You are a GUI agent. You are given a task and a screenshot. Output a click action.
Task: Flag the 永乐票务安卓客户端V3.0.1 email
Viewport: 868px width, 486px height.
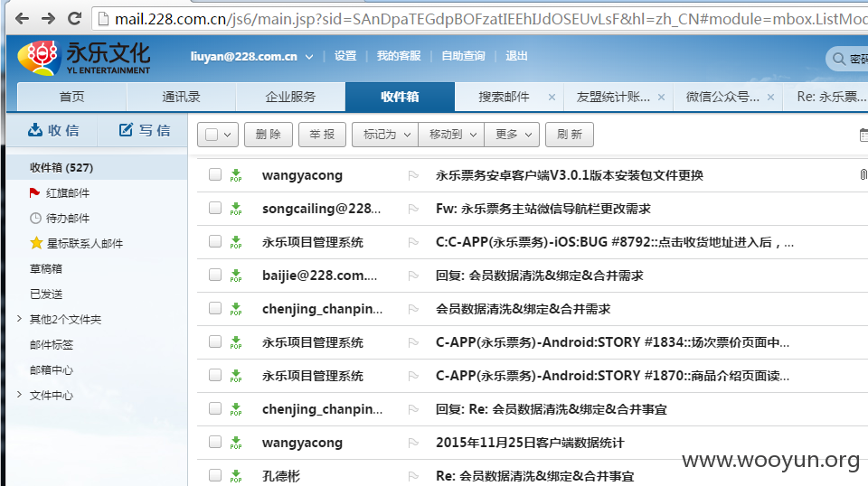coord(413,175)
